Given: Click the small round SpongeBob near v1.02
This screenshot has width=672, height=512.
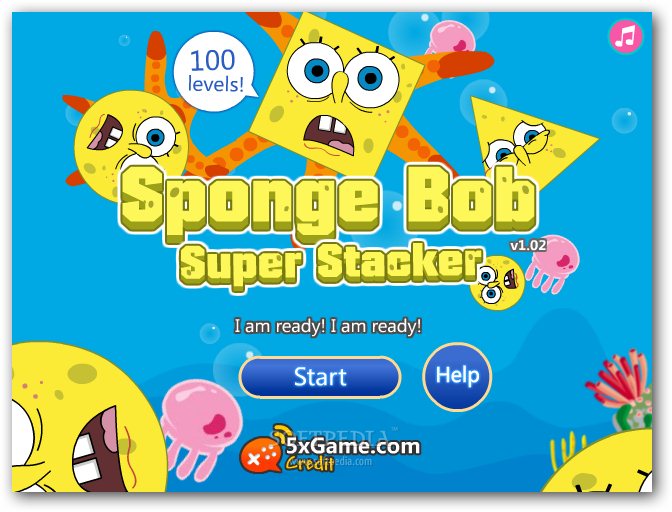Looking at the screenshot, I should coord(497,283).
